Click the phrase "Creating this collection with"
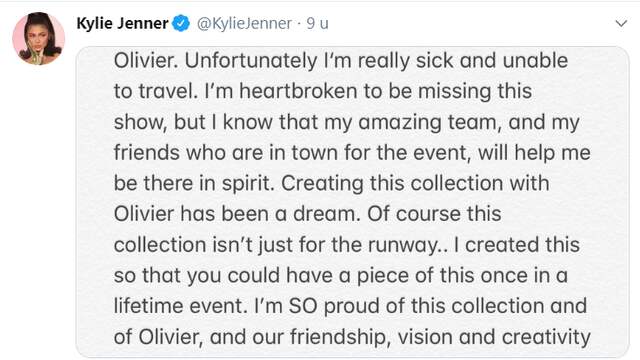 [415, 183]
